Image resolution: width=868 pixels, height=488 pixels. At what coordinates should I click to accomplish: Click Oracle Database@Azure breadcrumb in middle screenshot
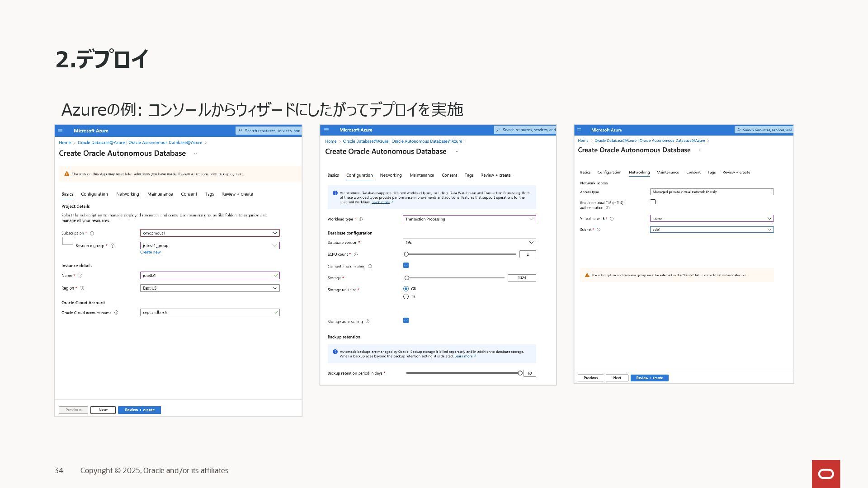coord(366,141)
